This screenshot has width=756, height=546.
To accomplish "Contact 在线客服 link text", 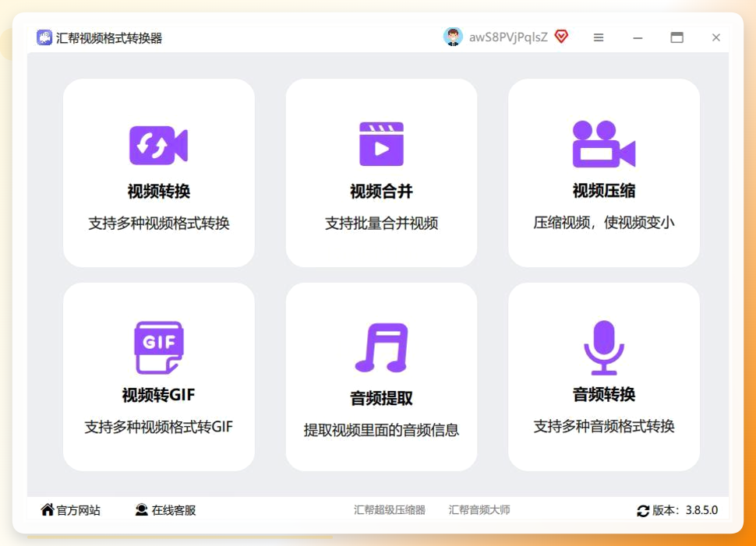I will [x=174, y=510].
